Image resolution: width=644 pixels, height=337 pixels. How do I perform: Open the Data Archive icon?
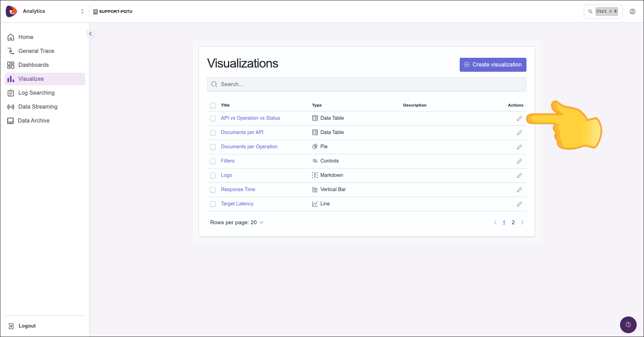tap(11, 120)
